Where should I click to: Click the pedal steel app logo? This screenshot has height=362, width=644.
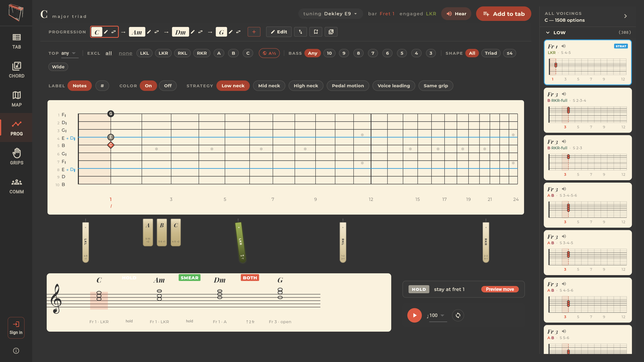click(x=16, y=12)
